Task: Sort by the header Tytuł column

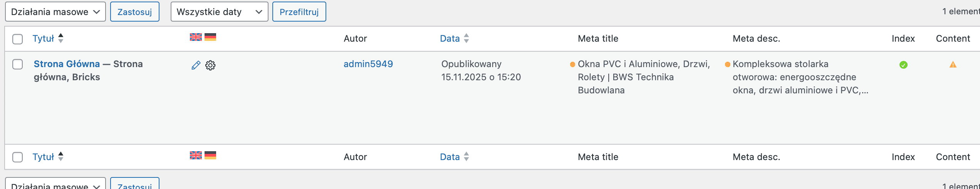Action: click(44, 39)
